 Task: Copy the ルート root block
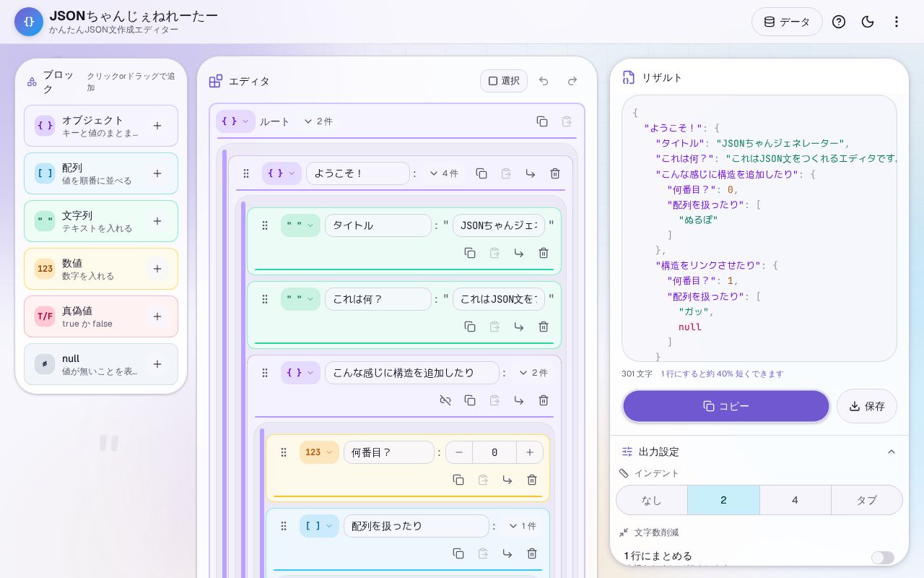(542, 121)
